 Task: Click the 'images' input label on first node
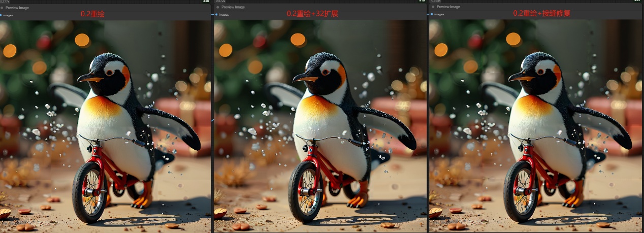tap(8, 15)
